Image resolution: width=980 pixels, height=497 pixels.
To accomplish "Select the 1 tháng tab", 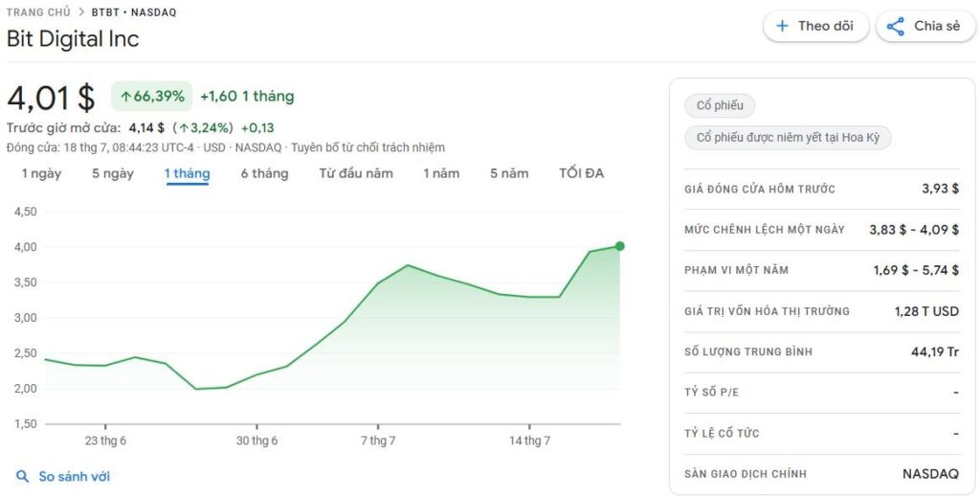I will tap(187, 173).
